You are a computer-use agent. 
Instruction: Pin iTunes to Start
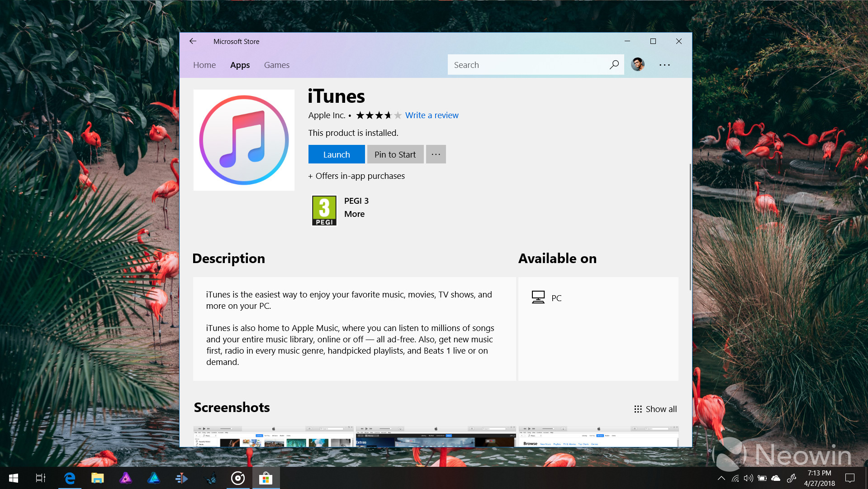coord(395,154)
